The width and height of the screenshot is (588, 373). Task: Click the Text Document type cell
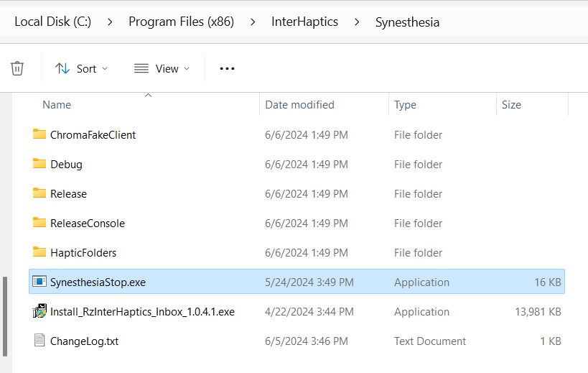click(430, 341)
